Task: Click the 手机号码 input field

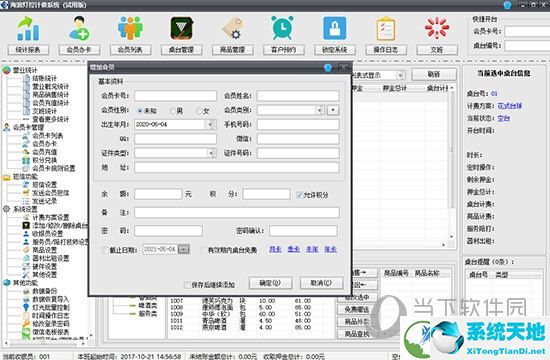Action: pos(298,125)
